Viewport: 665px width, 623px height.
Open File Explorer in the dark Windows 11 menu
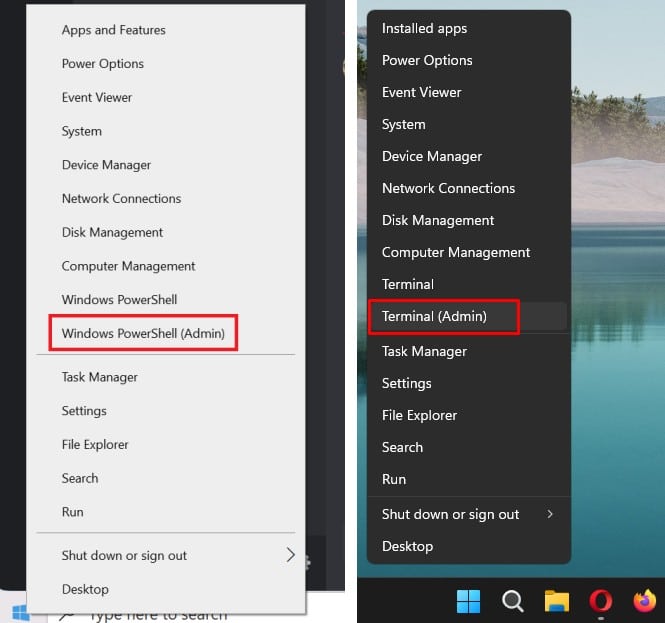tap(468, 415)
